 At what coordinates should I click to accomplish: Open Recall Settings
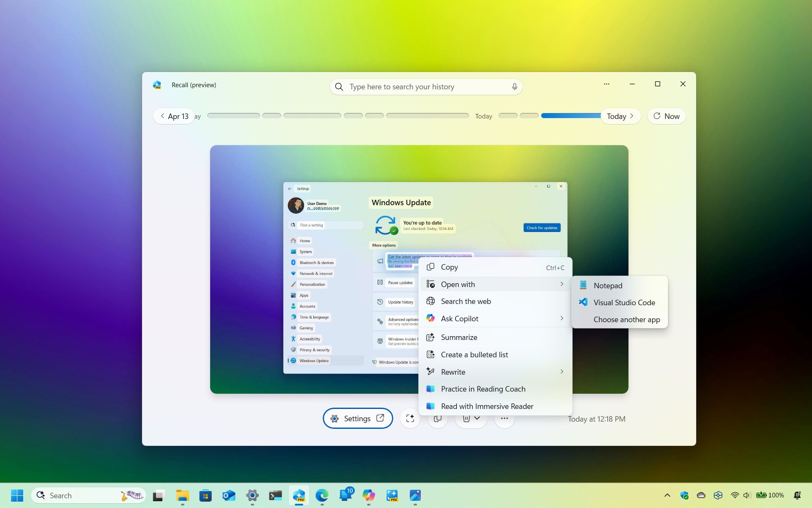pyautogui.click(x=357, y=418)
